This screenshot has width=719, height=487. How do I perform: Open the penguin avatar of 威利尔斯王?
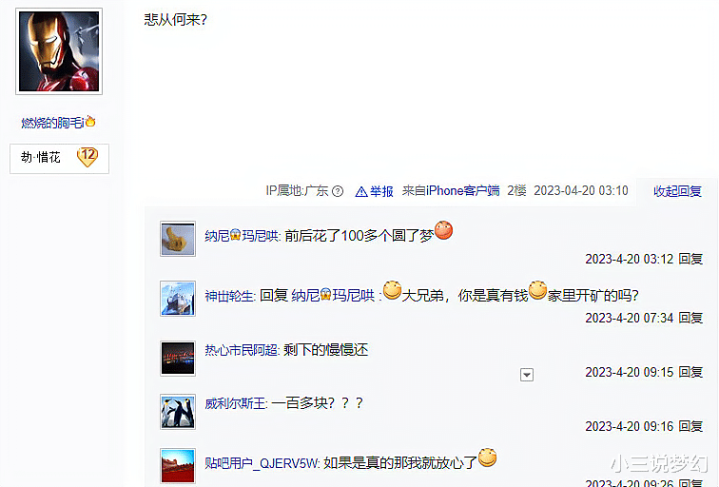178,412
